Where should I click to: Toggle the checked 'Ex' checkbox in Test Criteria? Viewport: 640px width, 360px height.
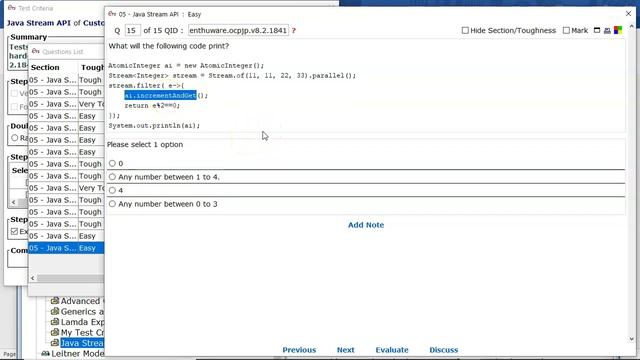pos(14,231)
